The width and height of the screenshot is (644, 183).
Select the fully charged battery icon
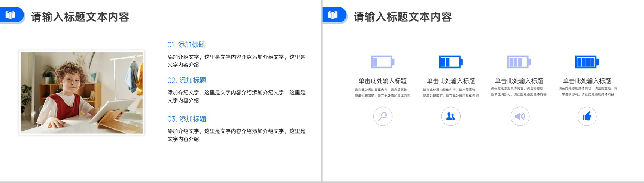[587, 62]
